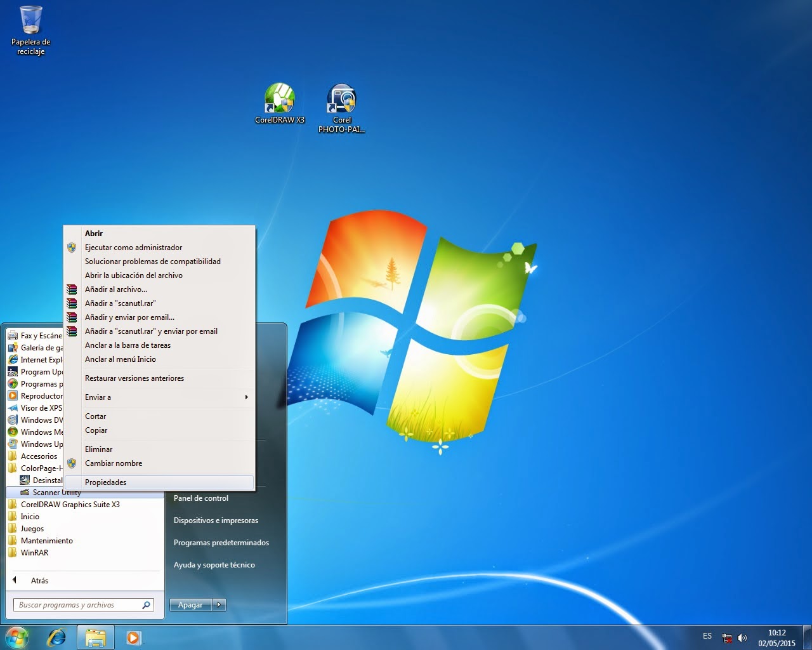The height and width of the screenshot is (650, 812).
Task: Click the Windows Media Center icon
Action: (13, 432)
